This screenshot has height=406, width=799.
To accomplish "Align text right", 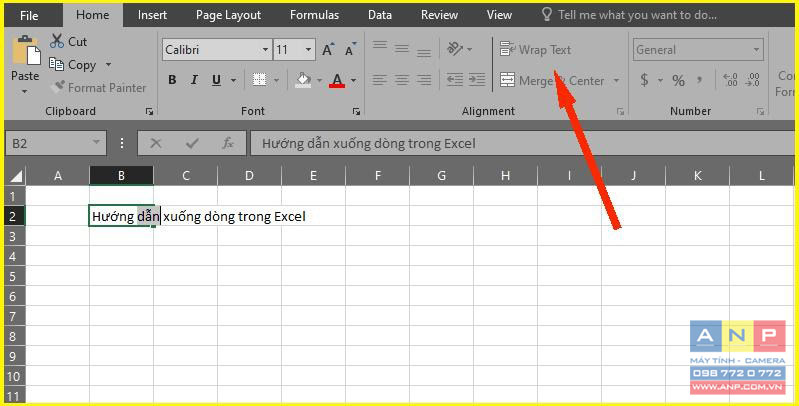I will 424,80.
